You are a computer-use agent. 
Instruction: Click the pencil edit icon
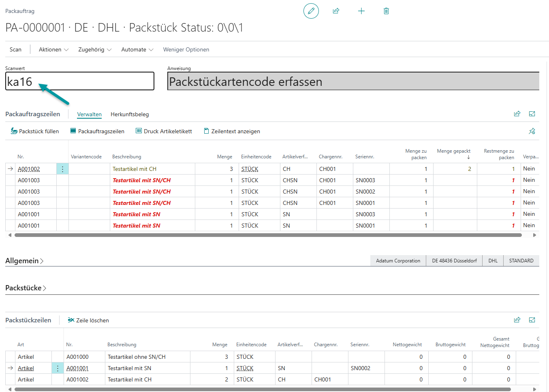tap(311, 11)
